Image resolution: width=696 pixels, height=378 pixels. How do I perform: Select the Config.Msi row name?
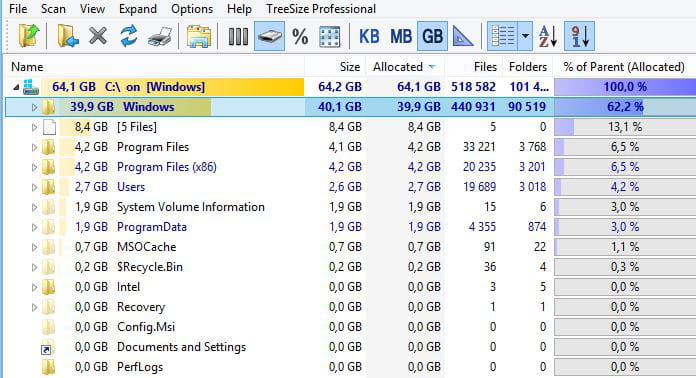146,327
